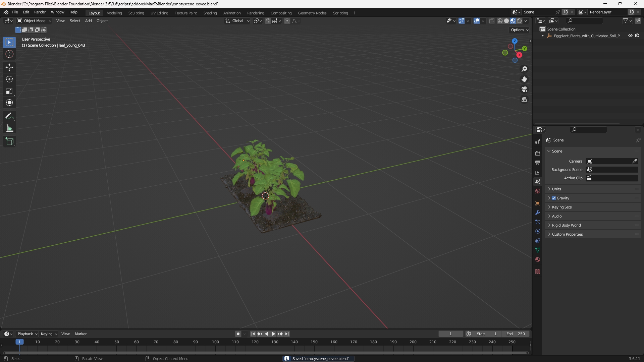
Task: Activate the Scale tool
Action: click(9, 91)
